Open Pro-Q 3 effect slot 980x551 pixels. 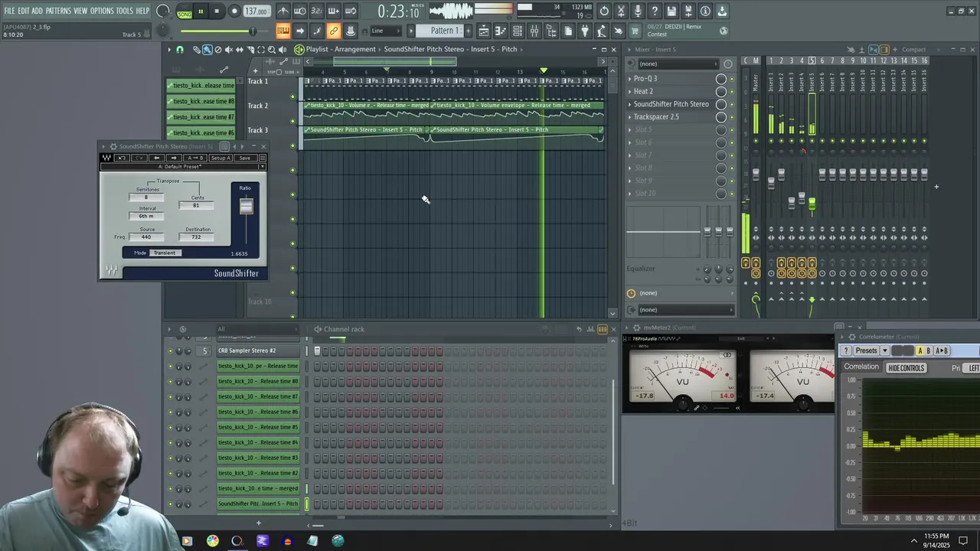click(x=645, y=78)
